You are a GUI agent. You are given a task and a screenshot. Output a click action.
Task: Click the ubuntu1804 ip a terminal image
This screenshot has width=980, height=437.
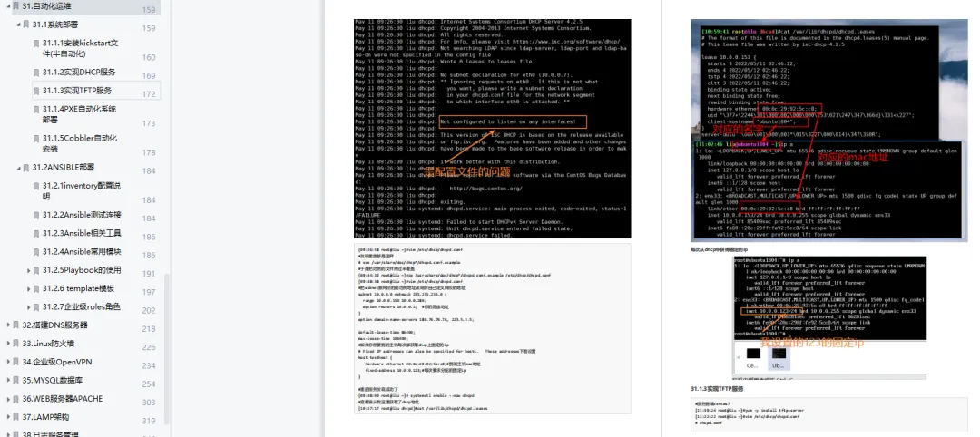[830, 317]
